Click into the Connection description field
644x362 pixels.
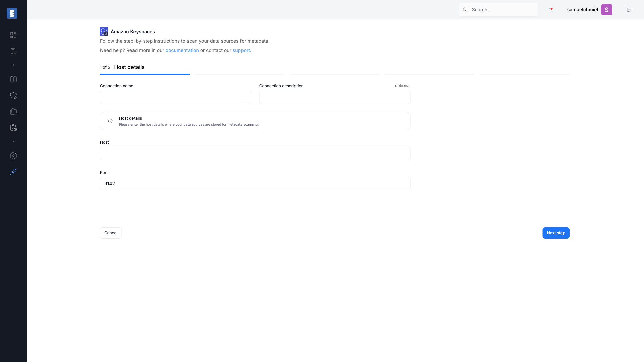pyautogui.click(x=335, y=97)
